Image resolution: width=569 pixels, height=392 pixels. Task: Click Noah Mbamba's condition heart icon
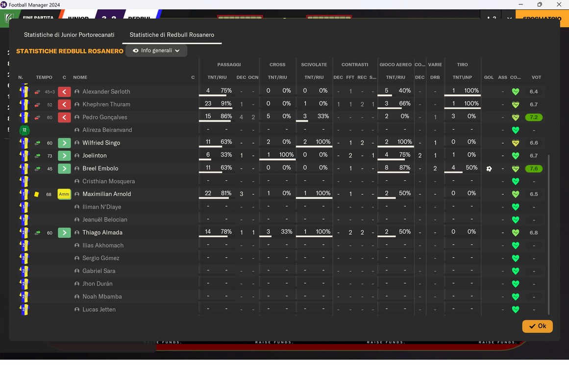tap(515, 296)
